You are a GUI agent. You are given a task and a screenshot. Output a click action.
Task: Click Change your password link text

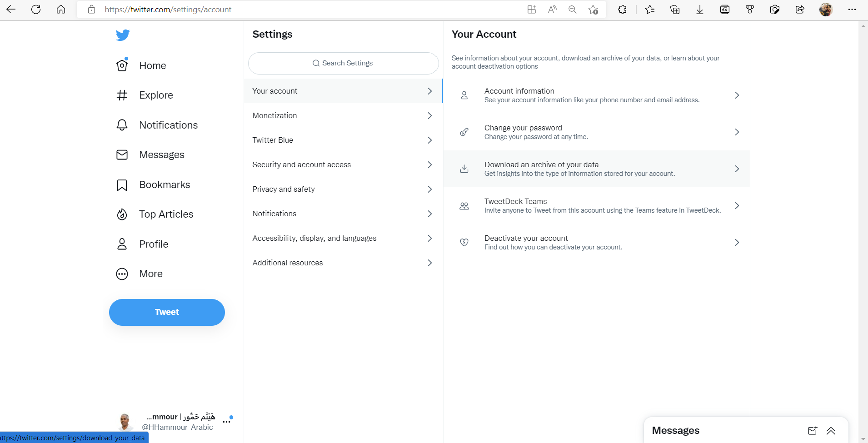(523, 128)
